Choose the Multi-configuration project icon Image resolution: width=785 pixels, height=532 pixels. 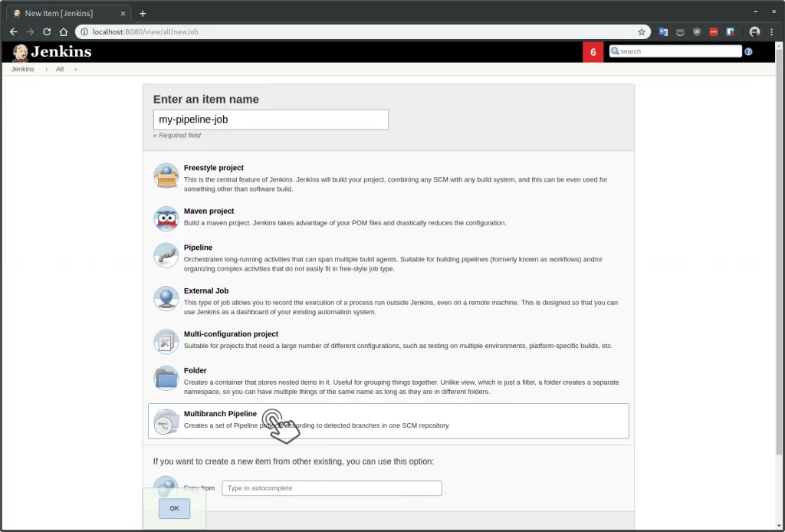pyautogui.click(x=166, y=342)
